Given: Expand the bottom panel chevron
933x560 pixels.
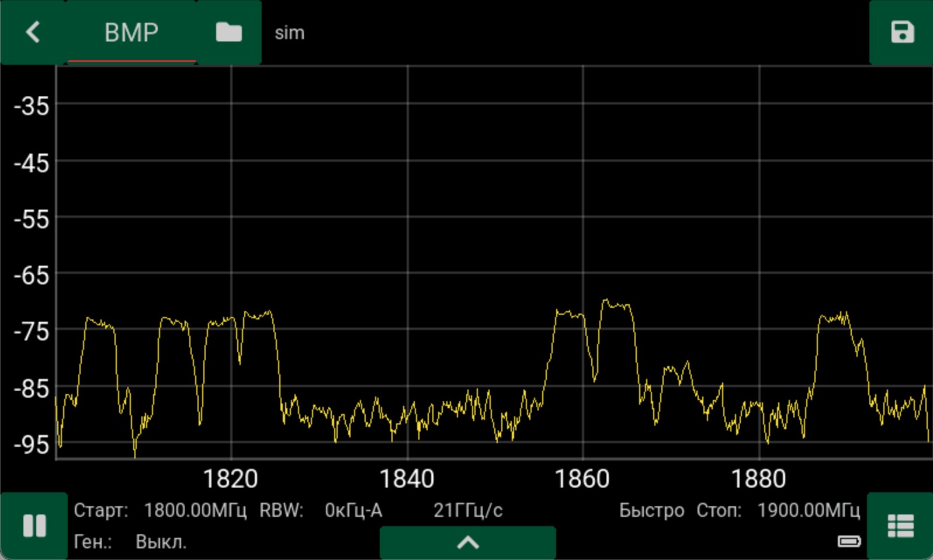Looking at the screenshot, I should [x=468, y=543].
